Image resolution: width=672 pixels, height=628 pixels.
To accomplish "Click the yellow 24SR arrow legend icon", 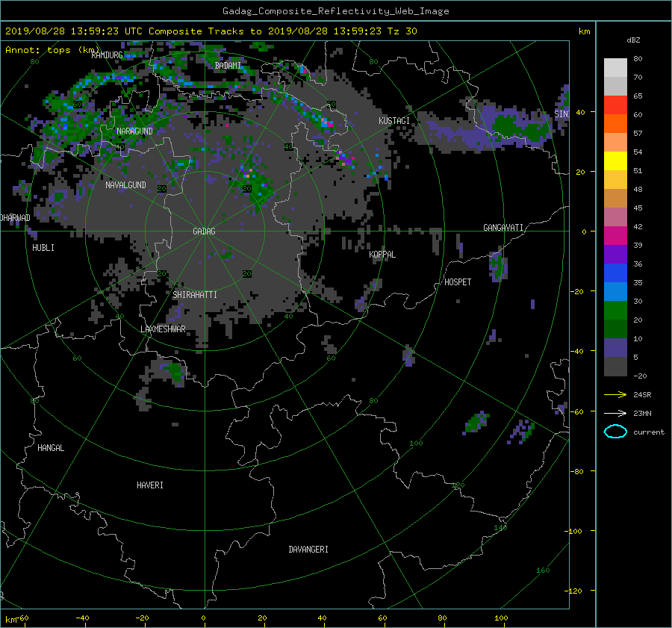I will click(615, 395).
